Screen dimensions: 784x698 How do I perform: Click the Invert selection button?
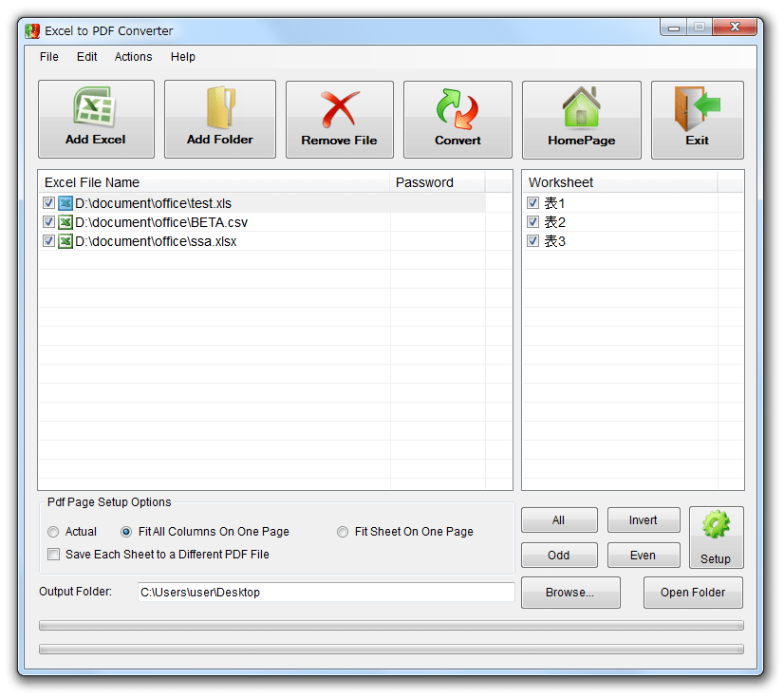[x=644, y=520]
